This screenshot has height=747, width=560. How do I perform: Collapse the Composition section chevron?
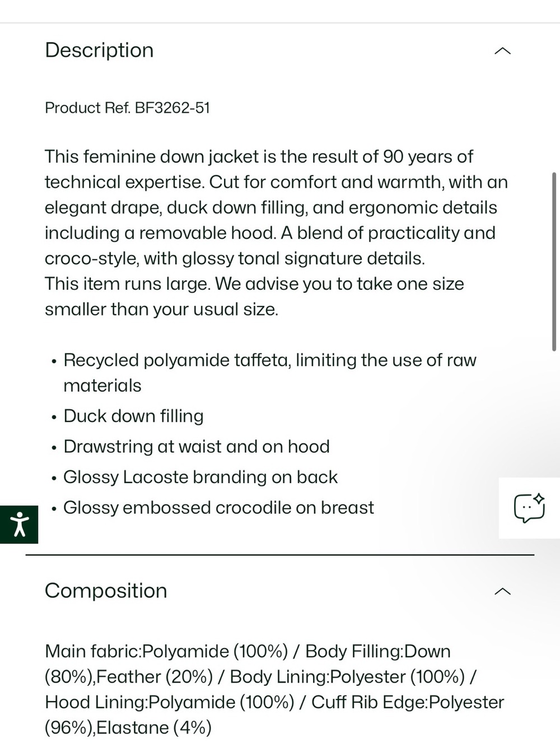pyautogui.click(x=503, y=591)
